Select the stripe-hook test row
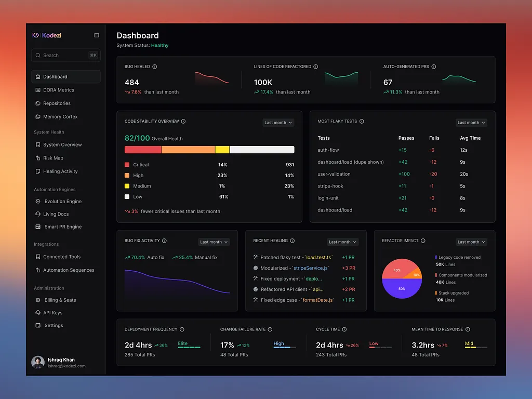 click(x=402, y=186)
